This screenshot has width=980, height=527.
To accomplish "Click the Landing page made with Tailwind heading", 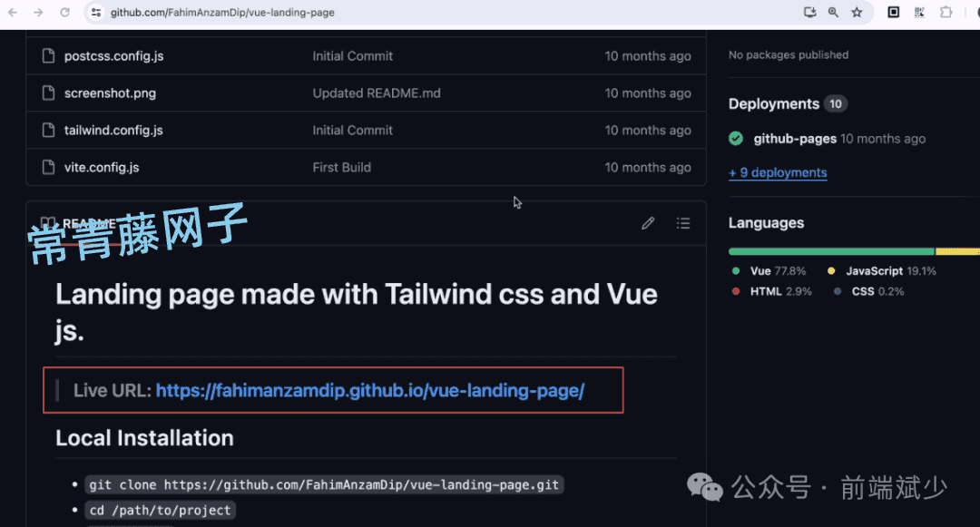I will coord(357,312).
